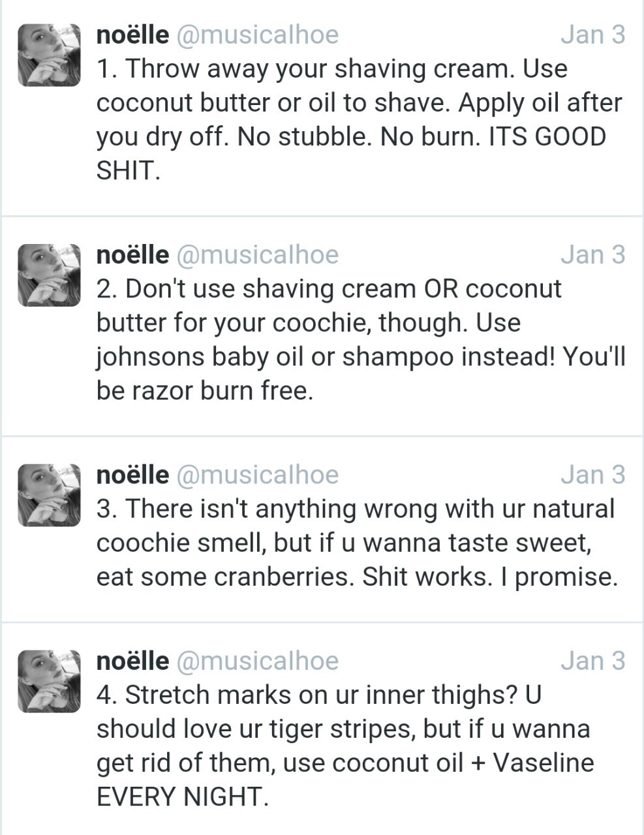Screen dimensions: 644x835
Task: Visit @musicalhoe handle on the fourth tweet
Action: click(x=258, y=660)
